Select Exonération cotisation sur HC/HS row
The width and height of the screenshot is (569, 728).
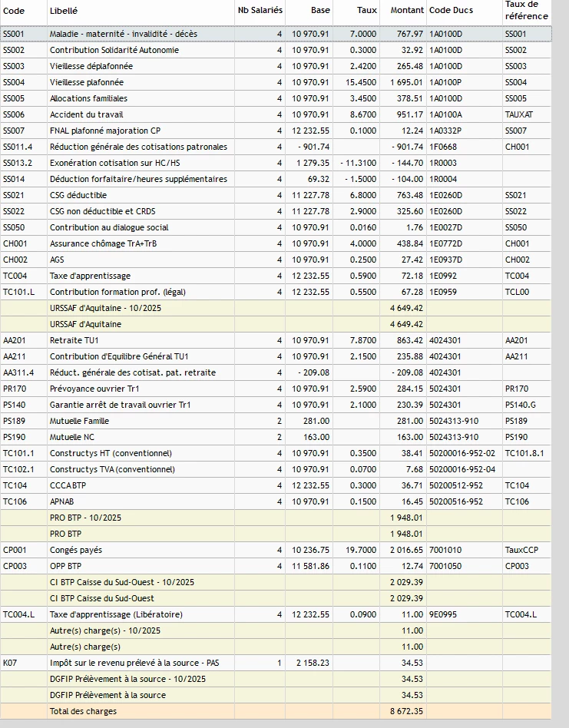pyautogui.click(x=276, y=163)
